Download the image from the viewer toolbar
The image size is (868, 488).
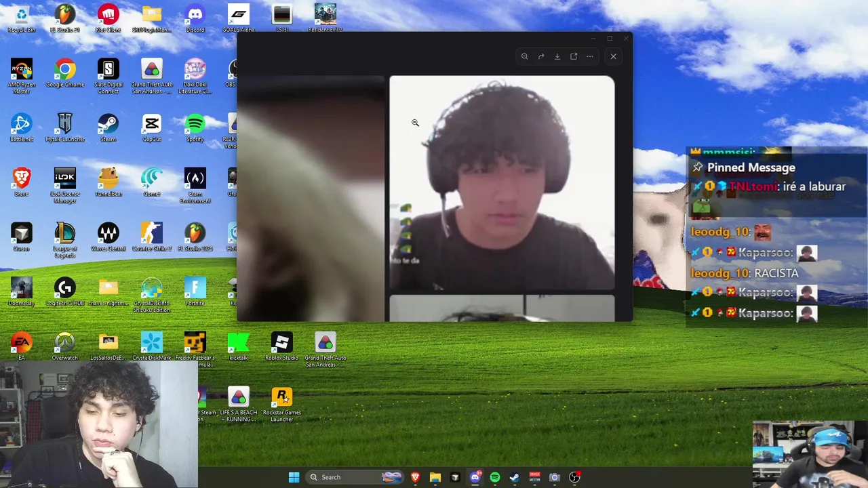557,56
